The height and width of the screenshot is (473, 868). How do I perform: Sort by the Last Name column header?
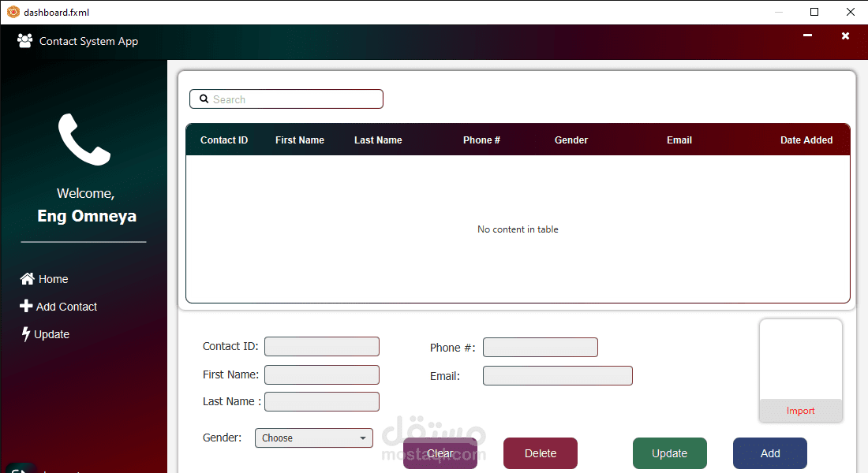[378, 140]
